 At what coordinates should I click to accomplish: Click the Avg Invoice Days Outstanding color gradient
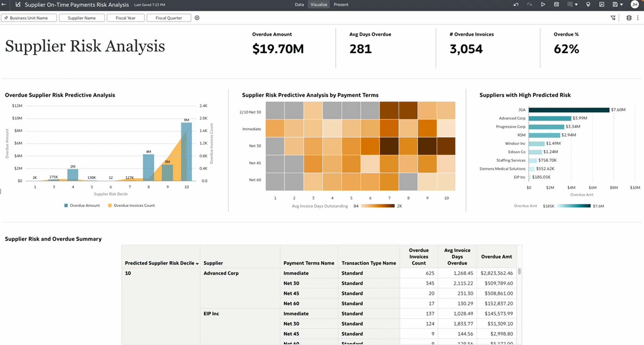(x=377, y=206)
